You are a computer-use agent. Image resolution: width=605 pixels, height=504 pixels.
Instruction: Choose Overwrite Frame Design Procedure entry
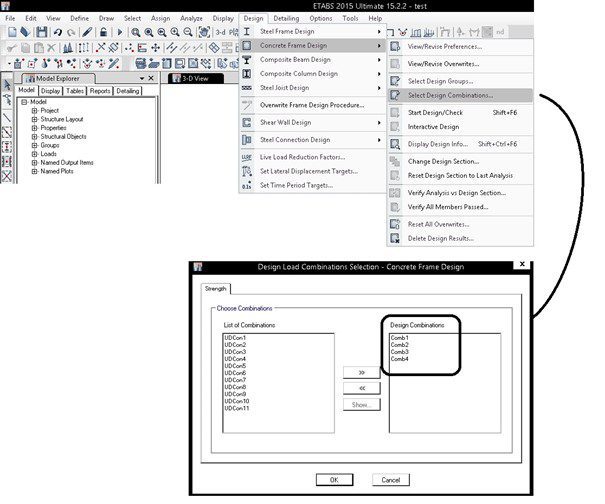[x=312, y=105]
